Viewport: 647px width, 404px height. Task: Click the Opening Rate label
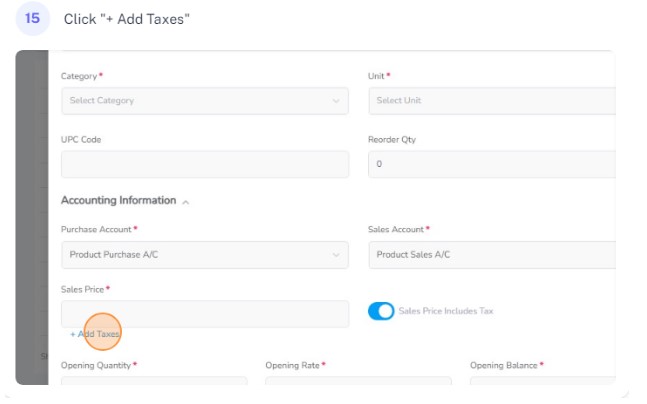pos(292,365)
